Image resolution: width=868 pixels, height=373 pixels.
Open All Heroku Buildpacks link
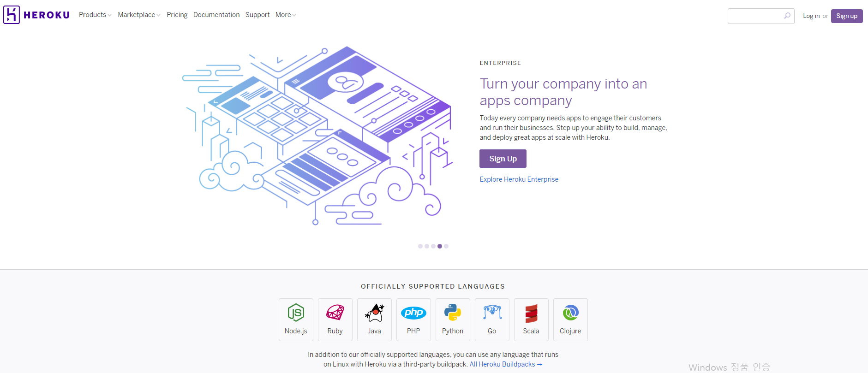506,364
